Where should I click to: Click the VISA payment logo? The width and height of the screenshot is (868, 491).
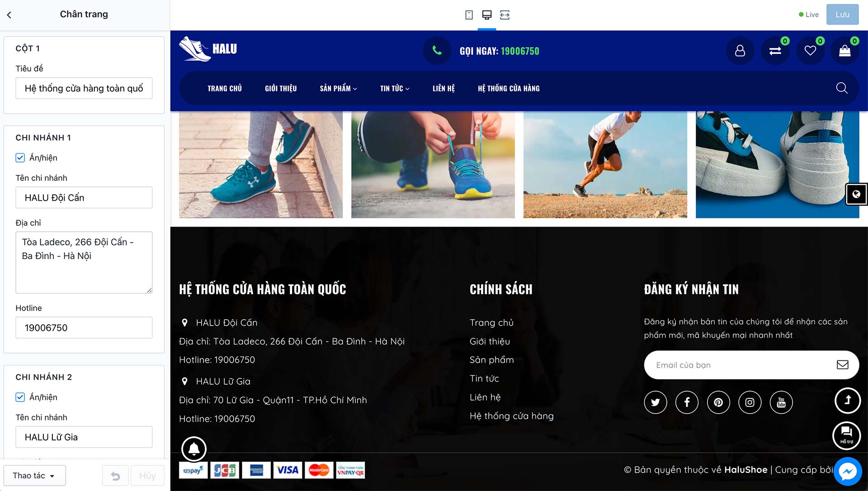tap(288, 470)
